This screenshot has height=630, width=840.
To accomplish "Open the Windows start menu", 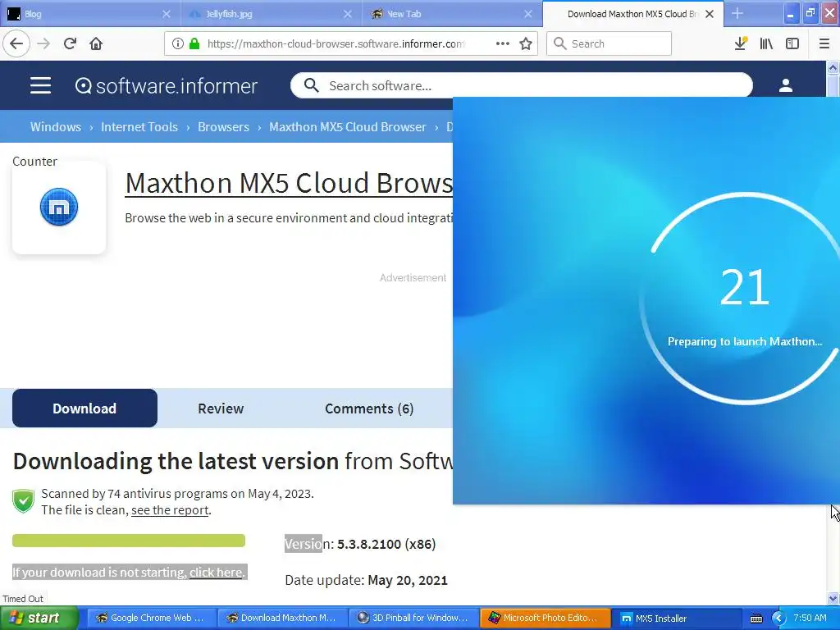I will tap(39, 618).
